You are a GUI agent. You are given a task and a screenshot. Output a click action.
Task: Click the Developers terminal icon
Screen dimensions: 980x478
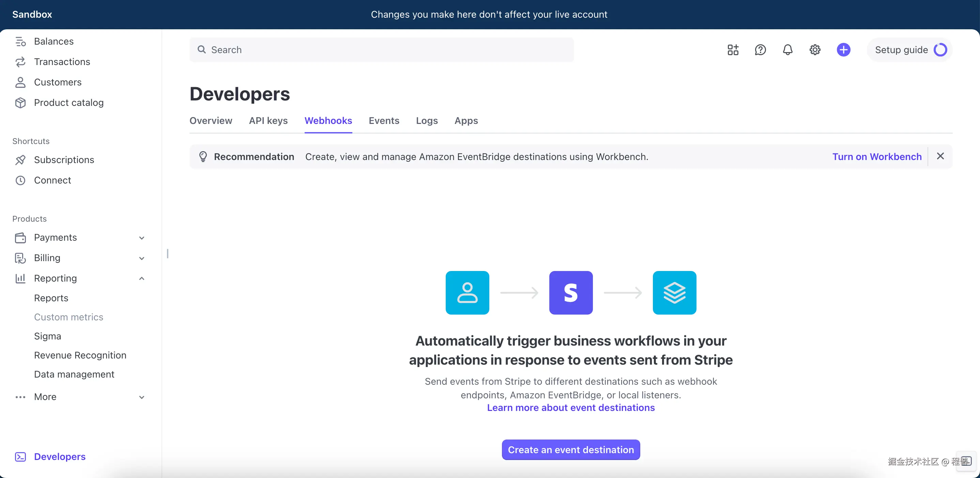click(20, 457)
